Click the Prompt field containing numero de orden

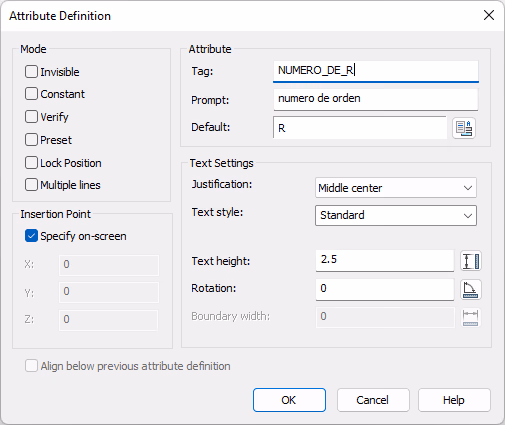click(376, 99)
